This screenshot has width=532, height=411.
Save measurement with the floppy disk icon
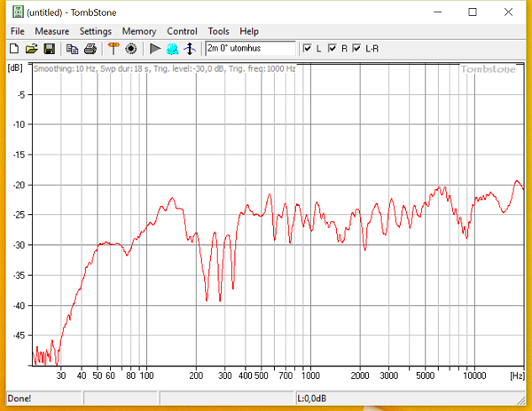(49, 49)
